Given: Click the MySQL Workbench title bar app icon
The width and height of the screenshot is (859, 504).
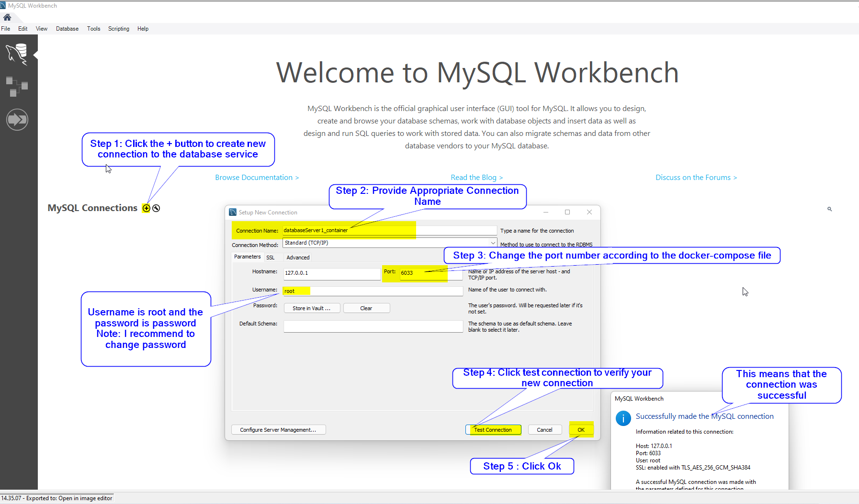Looking at the screenshot, I should [x=3, y=6].
